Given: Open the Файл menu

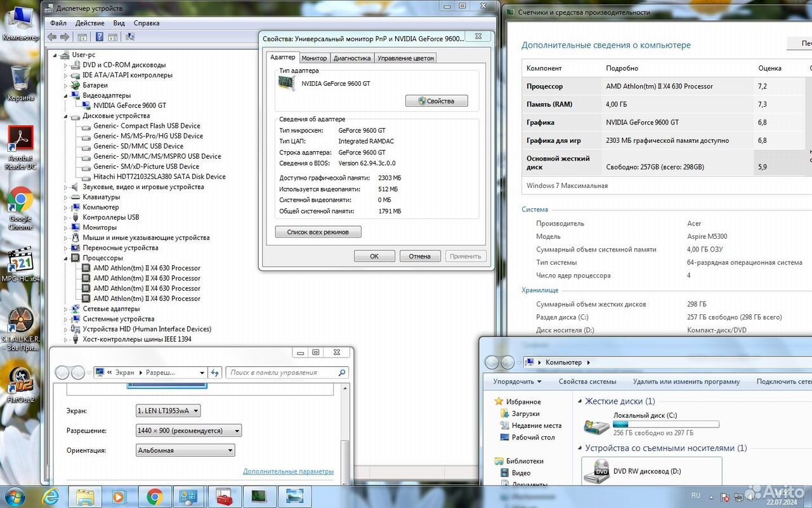Looking at the screenshot, I should (x=58, y=23).
